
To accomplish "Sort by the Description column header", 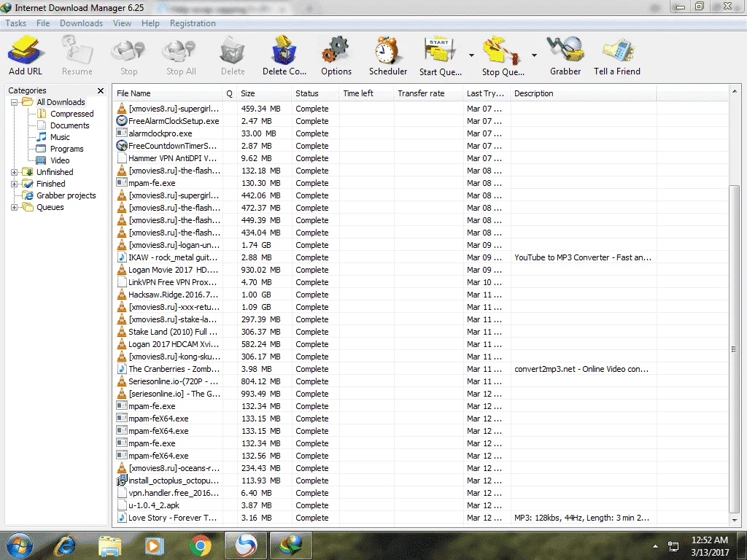I will 583,93.
